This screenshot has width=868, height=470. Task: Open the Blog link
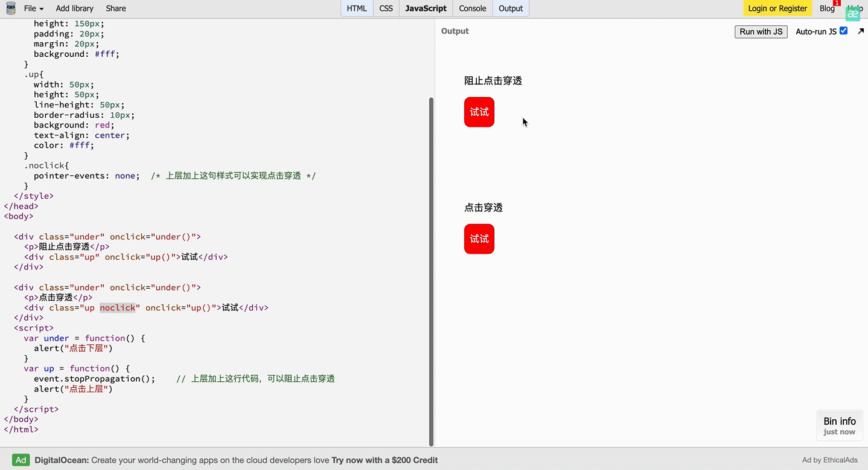pyautogui.click(x=827, y=8)
